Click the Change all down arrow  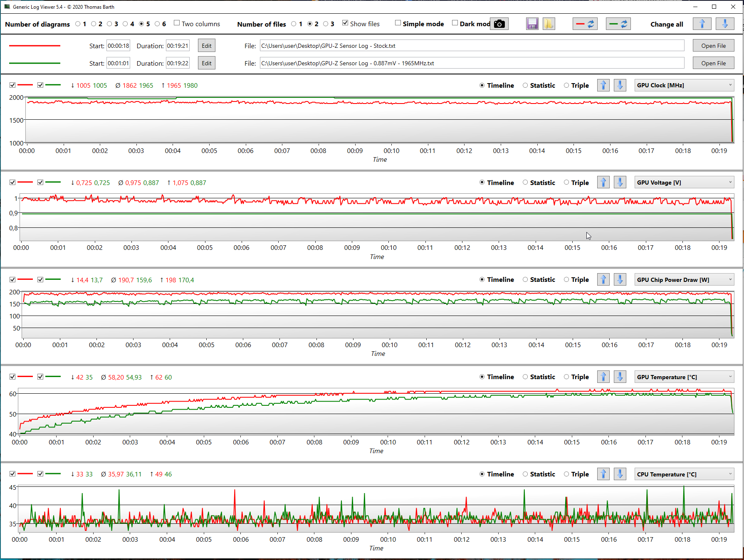725,24
